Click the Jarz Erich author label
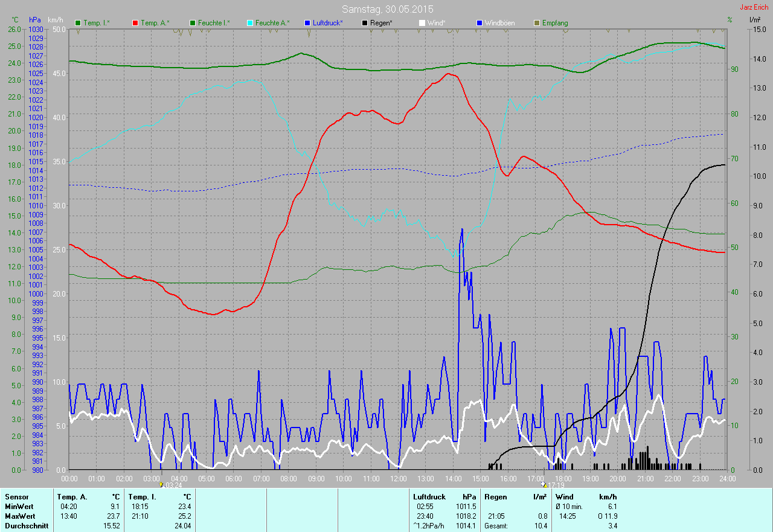 pos(754,7)
